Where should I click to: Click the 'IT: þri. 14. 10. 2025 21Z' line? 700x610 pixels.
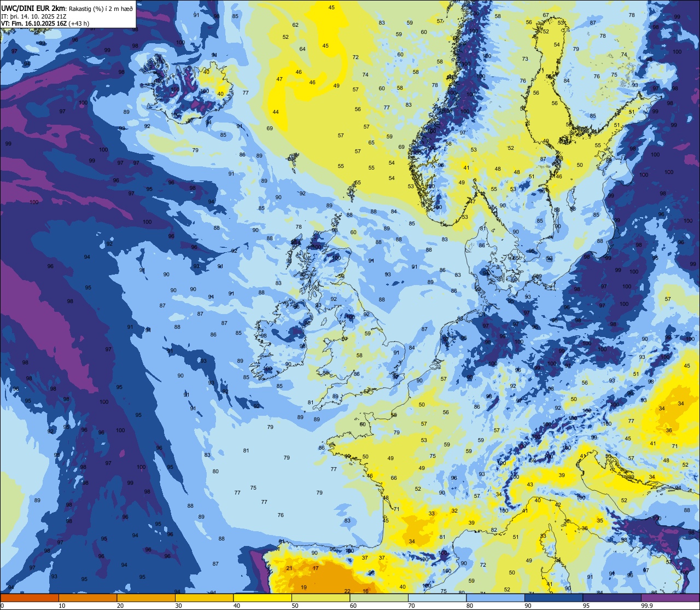coord(34,16)
